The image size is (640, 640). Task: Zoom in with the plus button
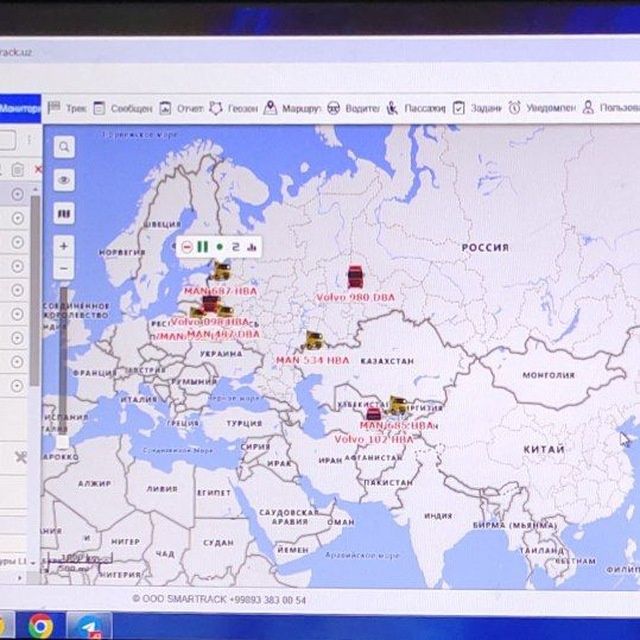click(x=64, y=246)
